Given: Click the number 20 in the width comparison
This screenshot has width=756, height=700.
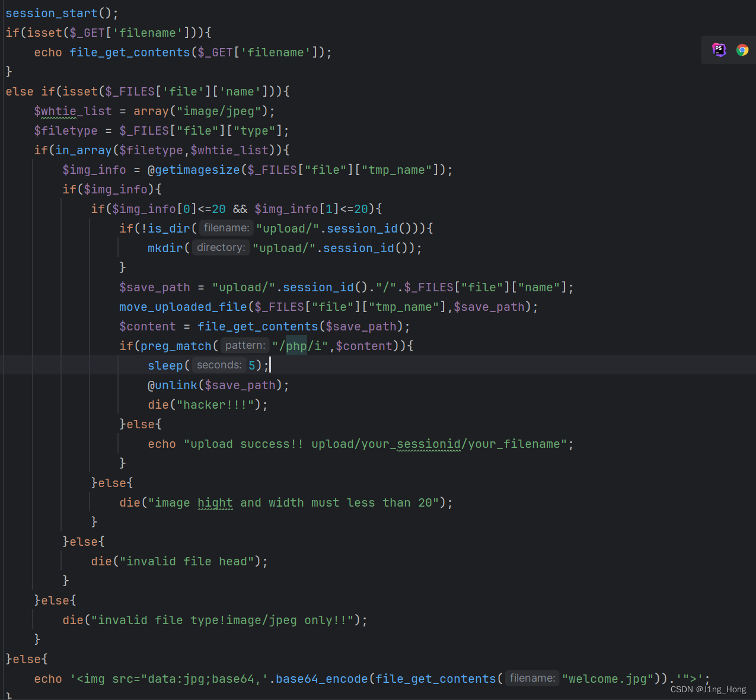Looking at the screenshot, I should 361,208.
